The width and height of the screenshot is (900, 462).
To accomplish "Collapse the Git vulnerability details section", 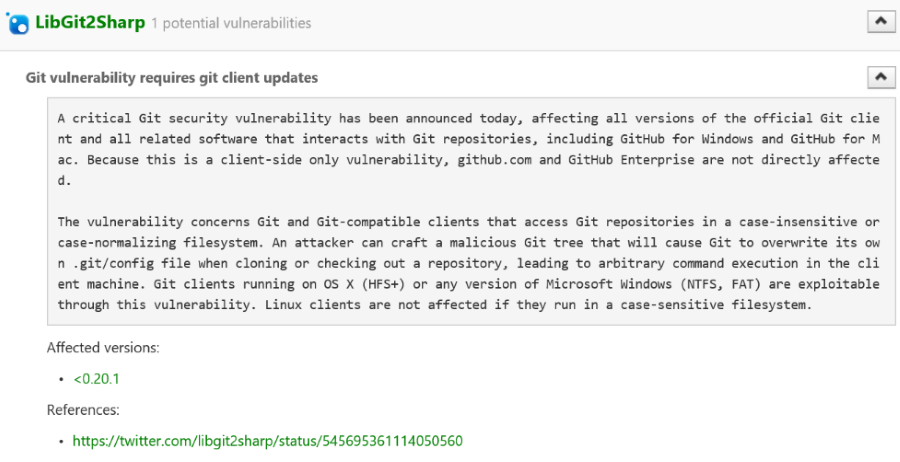I will 879,77.
